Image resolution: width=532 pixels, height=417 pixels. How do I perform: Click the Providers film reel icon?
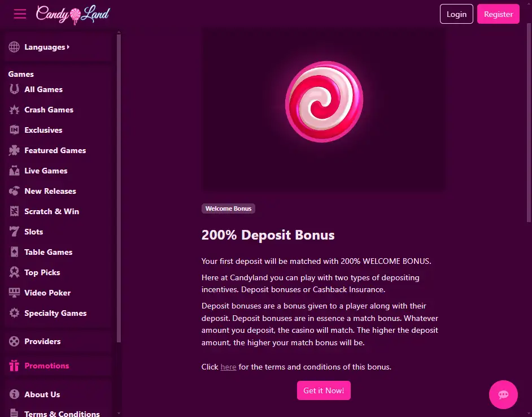point(14,341)
